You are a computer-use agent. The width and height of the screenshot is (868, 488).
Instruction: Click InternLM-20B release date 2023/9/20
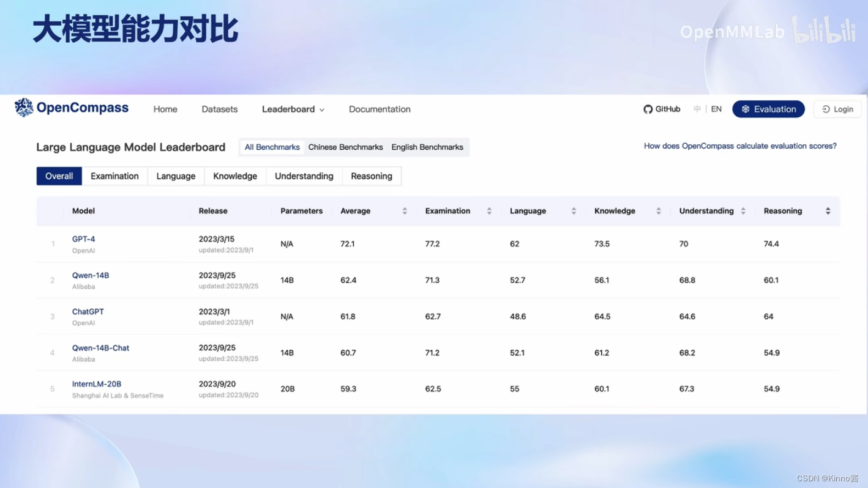point(217,384)
